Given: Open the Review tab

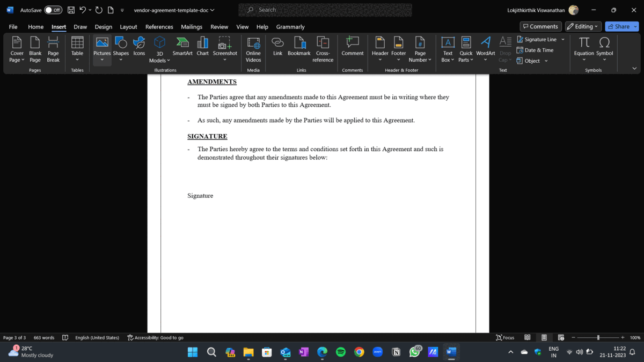Looking at the screenshot, I should coord(219,27).
